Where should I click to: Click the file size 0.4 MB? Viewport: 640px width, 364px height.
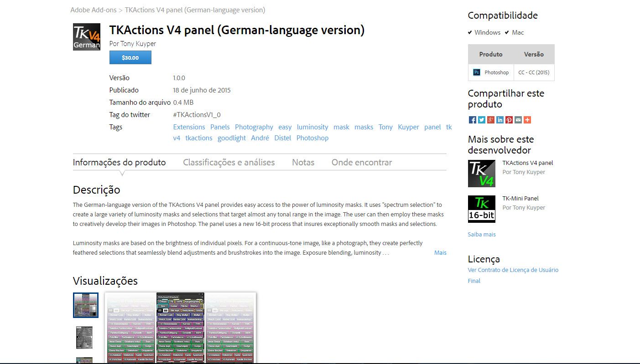(183, 103)
